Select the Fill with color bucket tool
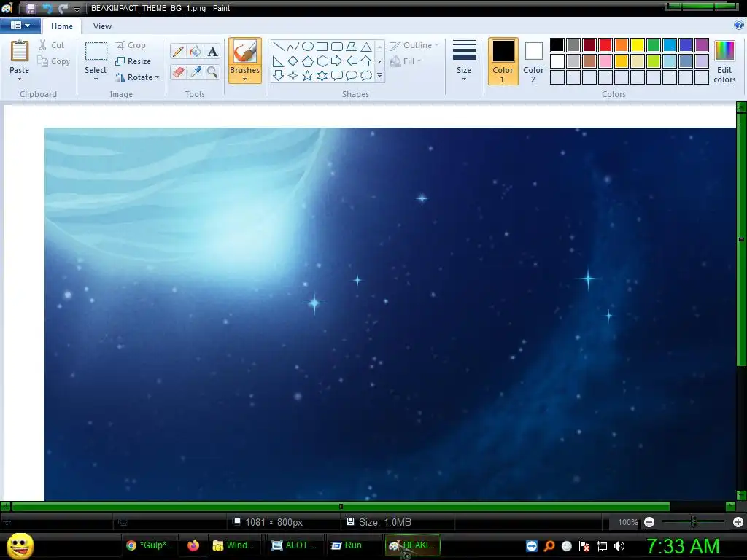 (x=196, y=52)
